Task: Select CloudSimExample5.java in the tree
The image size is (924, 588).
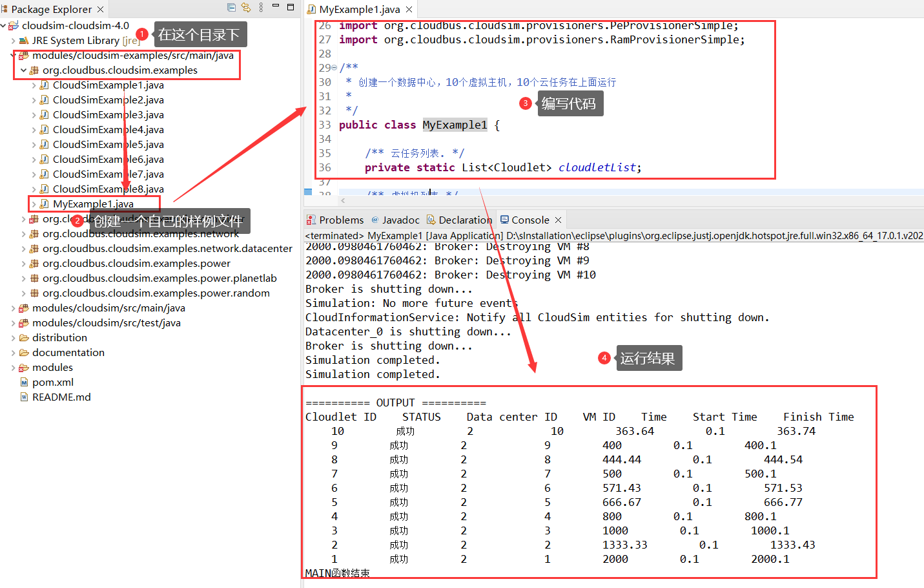Action: [x=108, y=145]
